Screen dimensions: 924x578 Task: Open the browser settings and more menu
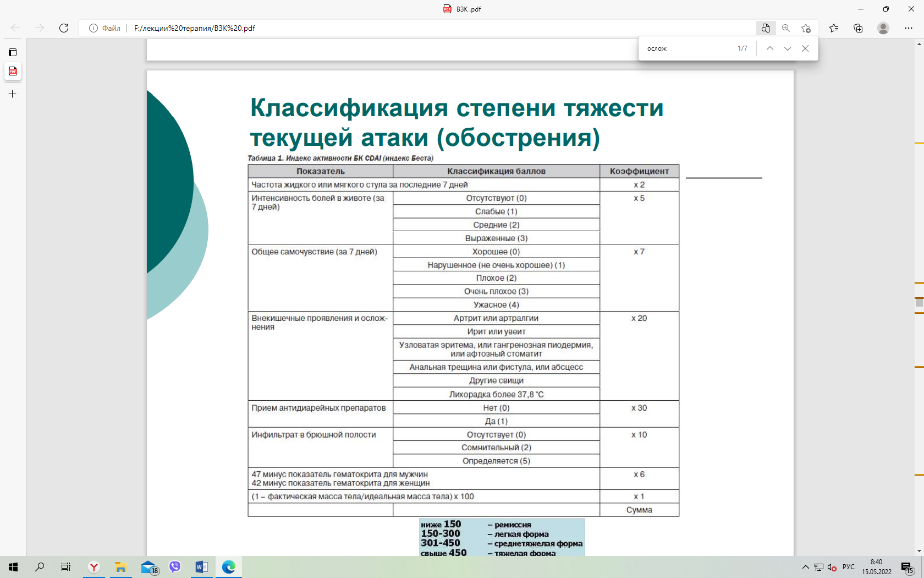click(x=909, y=28)
